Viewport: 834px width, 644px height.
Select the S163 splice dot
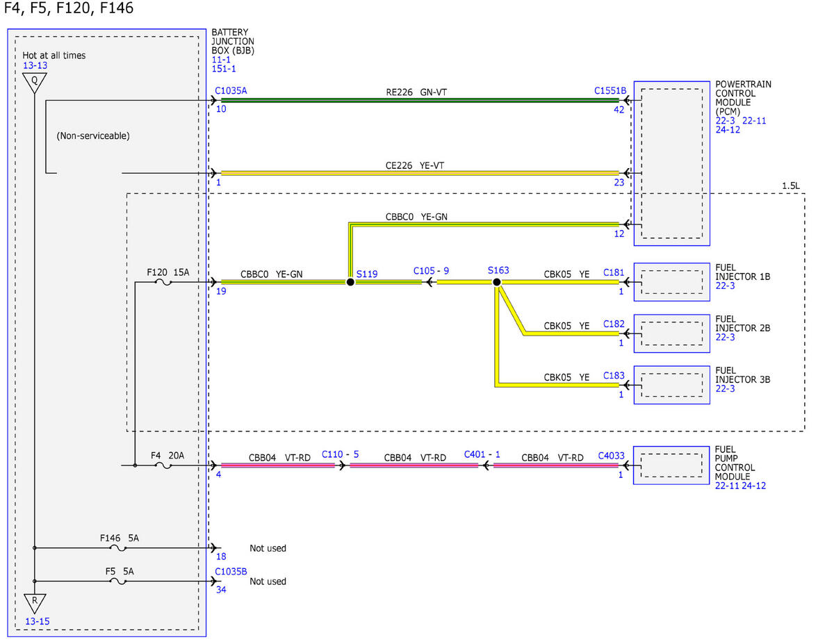coord(496,282)
